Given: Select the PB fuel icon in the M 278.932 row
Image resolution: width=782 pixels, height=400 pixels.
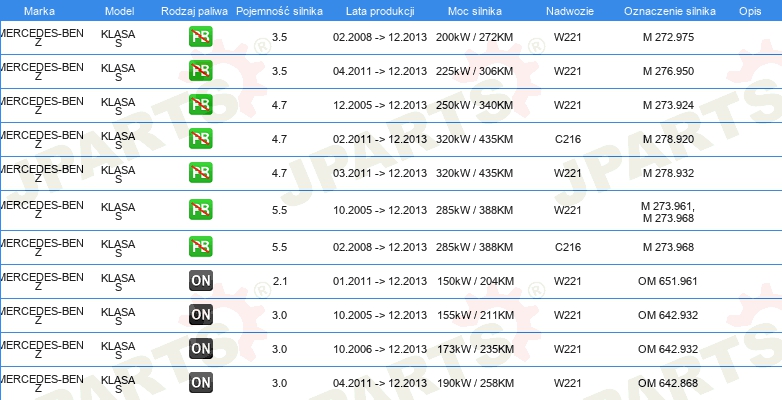Looking at the screenshot, I should 200,173.
